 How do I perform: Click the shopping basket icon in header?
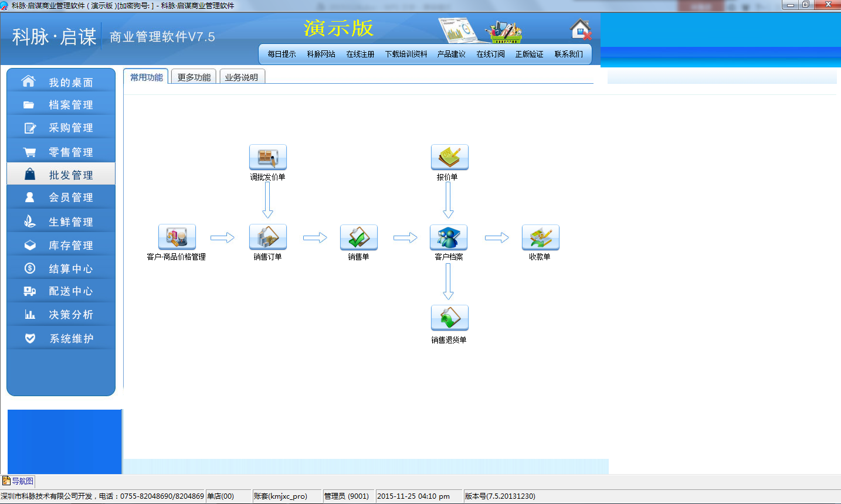tap(503, 32)
